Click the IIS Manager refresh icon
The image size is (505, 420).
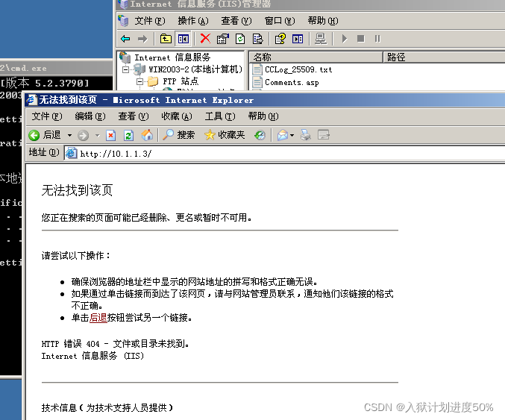coord(240,39)
